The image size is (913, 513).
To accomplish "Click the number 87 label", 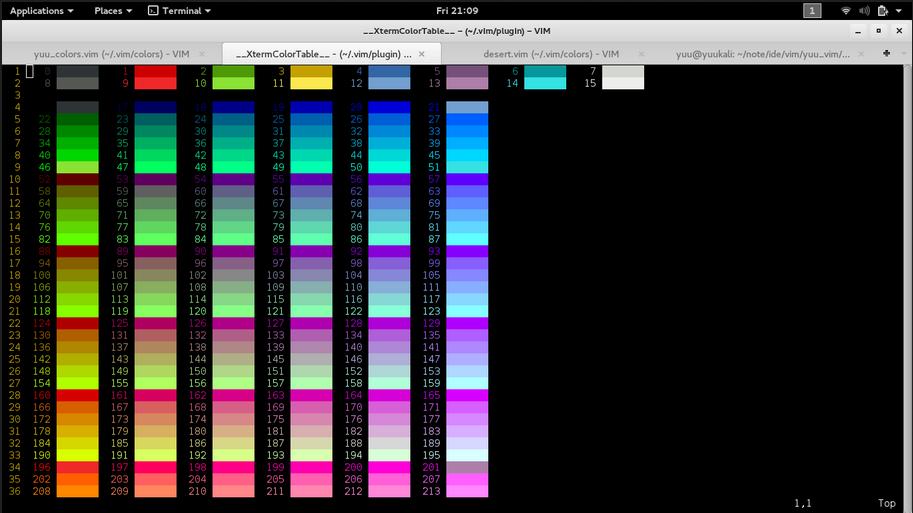I will tap(434, 239).
